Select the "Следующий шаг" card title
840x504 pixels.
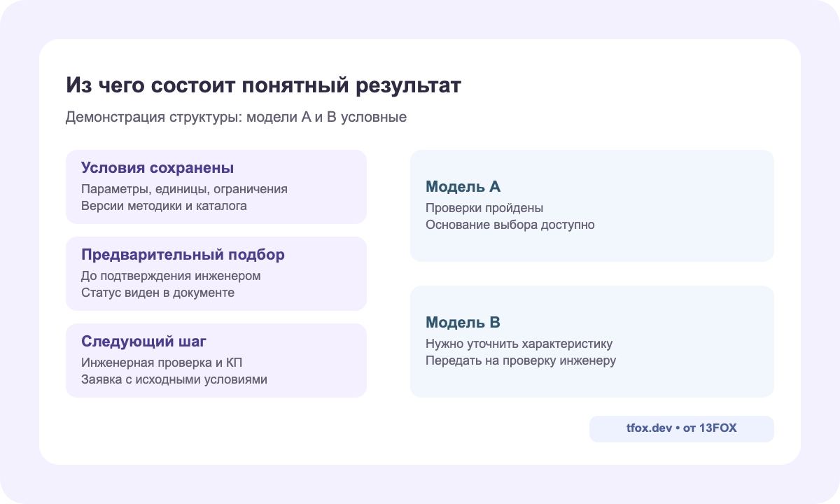tap(143, 342)
